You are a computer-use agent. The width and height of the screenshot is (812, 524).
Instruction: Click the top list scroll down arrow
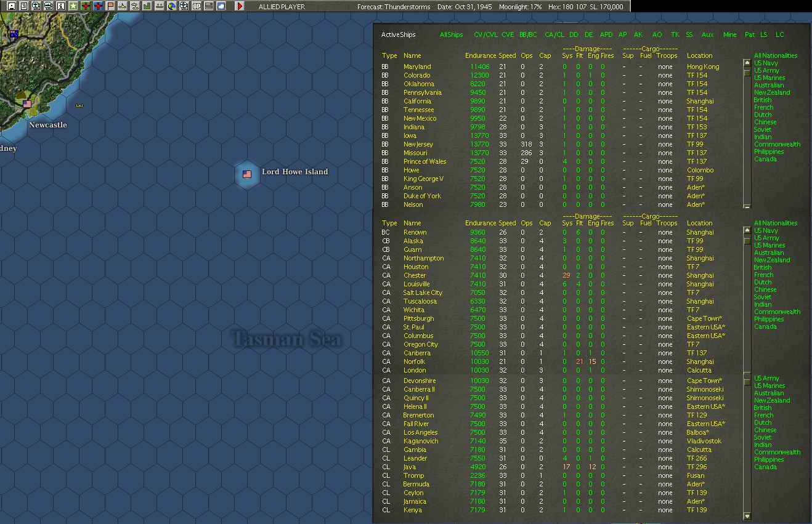pos(747,206)
